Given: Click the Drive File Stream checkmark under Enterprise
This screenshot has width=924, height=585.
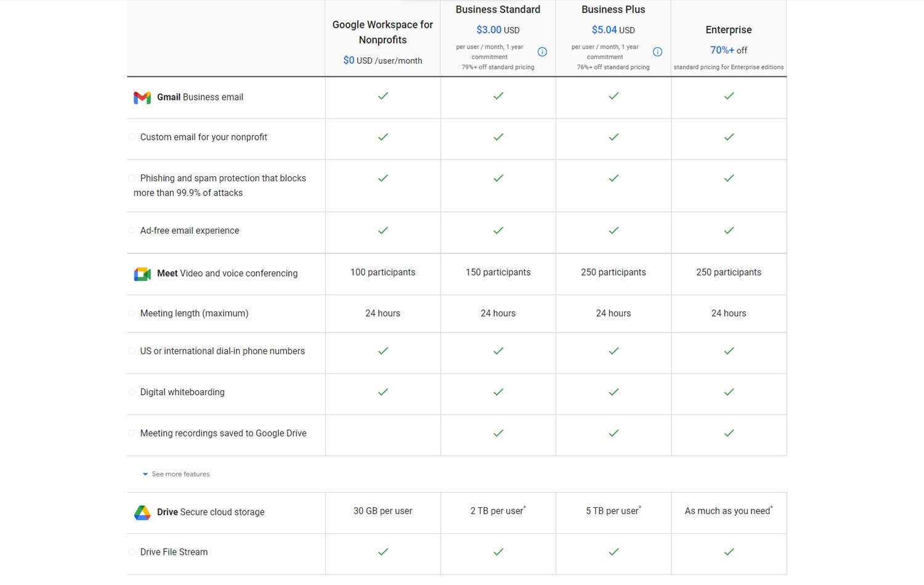Looking at the screenshot, I should tap(729, 552).
